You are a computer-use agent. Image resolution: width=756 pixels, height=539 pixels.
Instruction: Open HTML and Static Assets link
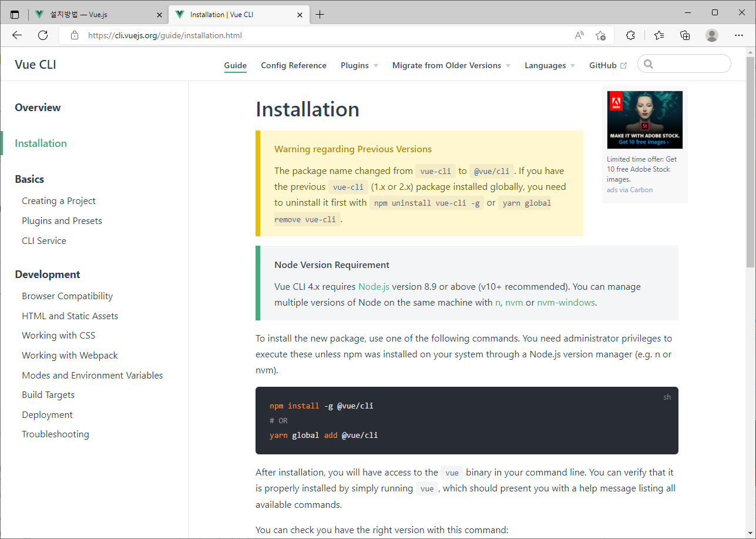(x=70, y=316)
